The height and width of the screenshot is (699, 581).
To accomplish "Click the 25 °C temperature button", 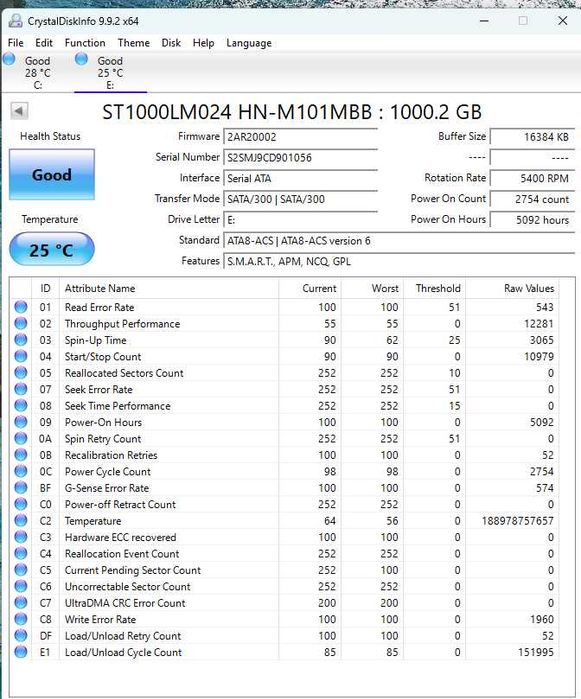I will pyautogui.click(x=52, y=250).
